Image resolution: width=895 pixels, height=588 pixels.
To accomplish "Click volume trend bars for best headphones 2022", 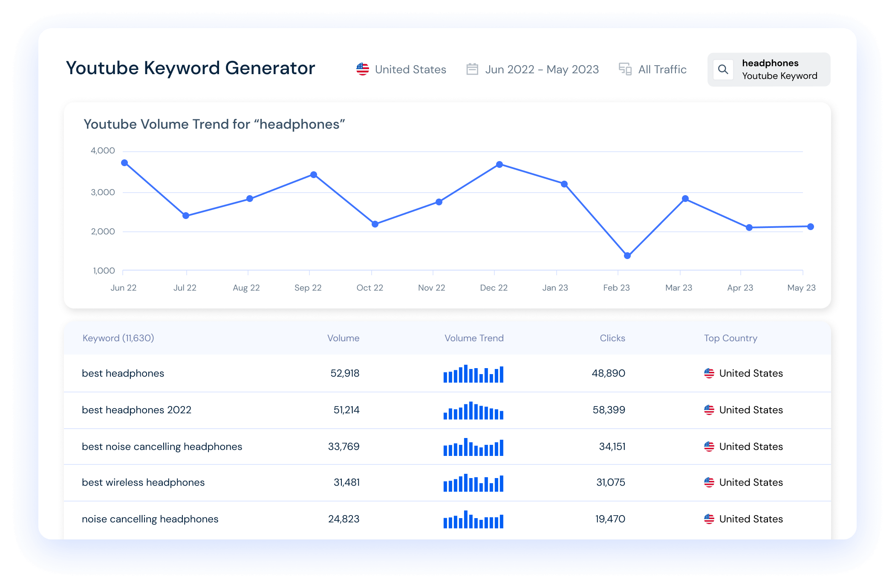I will [x=473, y=410].
